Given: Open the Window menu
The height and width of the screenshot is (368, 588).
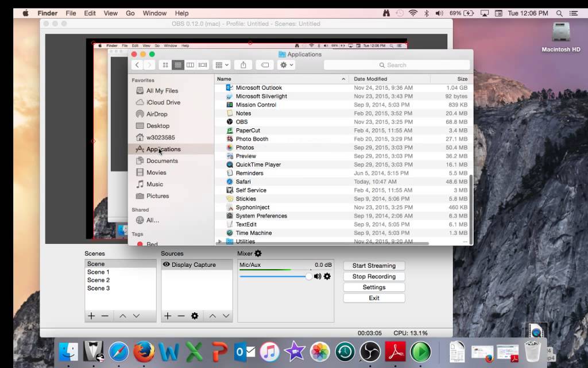Looking at the screenshot, I should [154, 13].
